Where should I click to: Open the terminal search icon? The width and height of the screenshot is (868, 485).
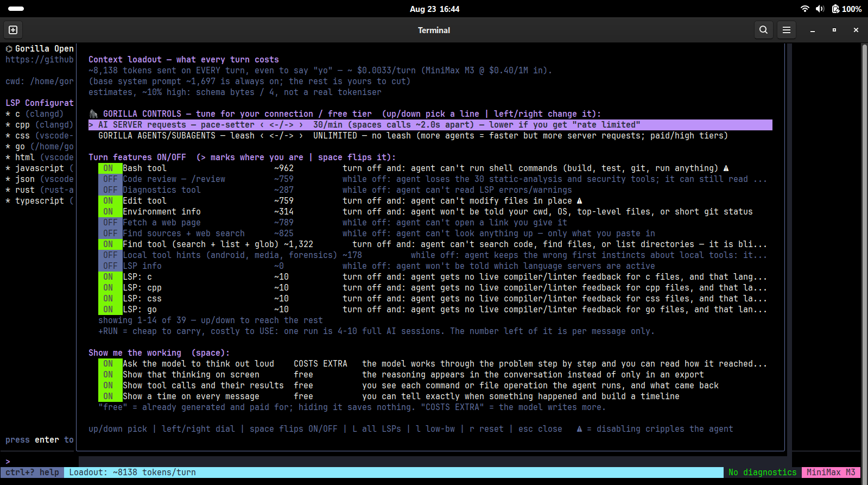click(763, 30)
